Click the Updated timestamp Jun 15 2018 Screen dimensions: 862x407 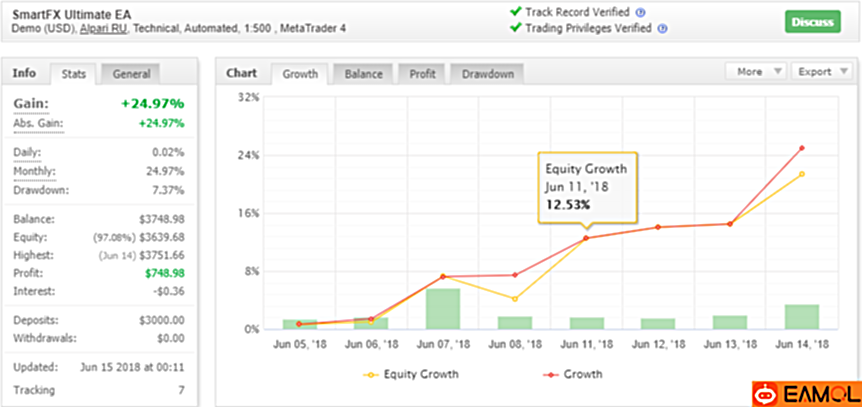(x=132, y=367)
